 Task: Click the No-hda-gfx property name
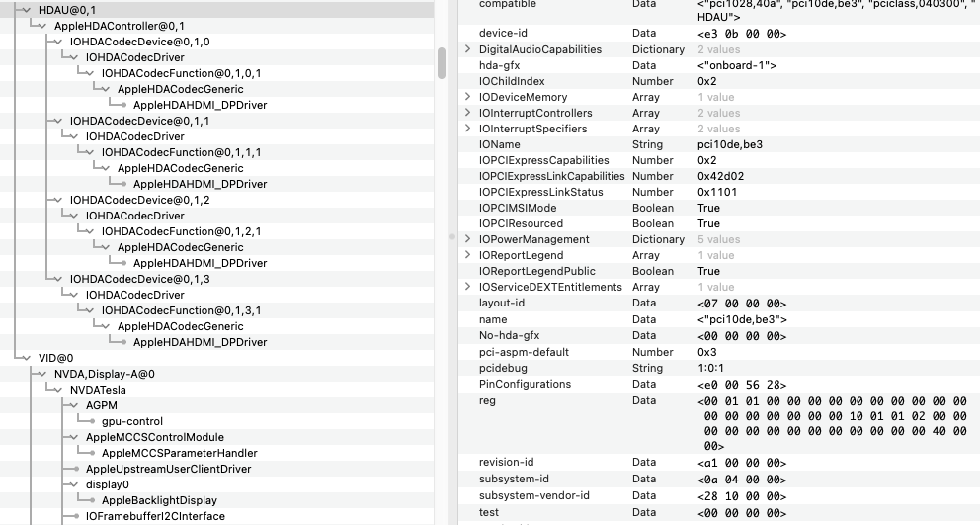(x=510, y=335)
